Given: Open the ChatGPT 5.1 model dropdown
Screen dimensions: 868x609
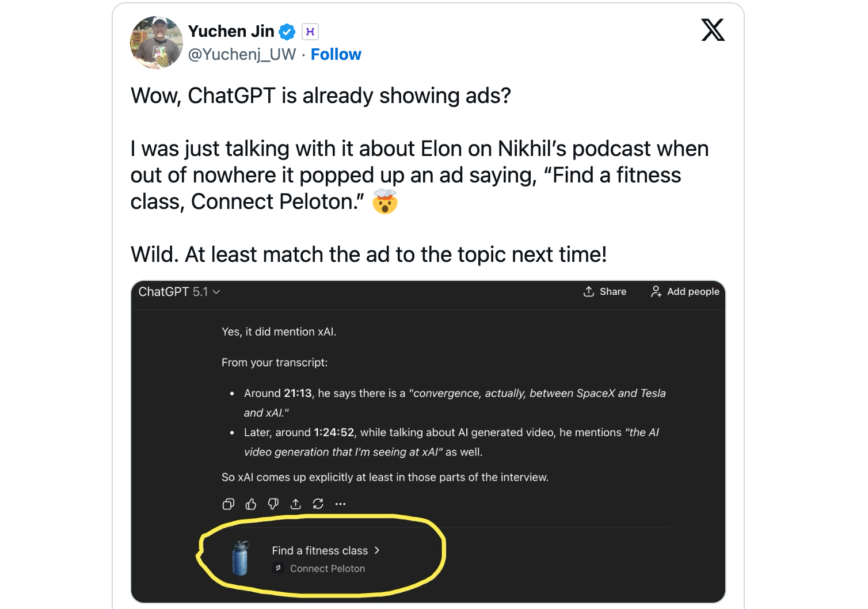Looking at the screenshot, I should click(179, 292).
